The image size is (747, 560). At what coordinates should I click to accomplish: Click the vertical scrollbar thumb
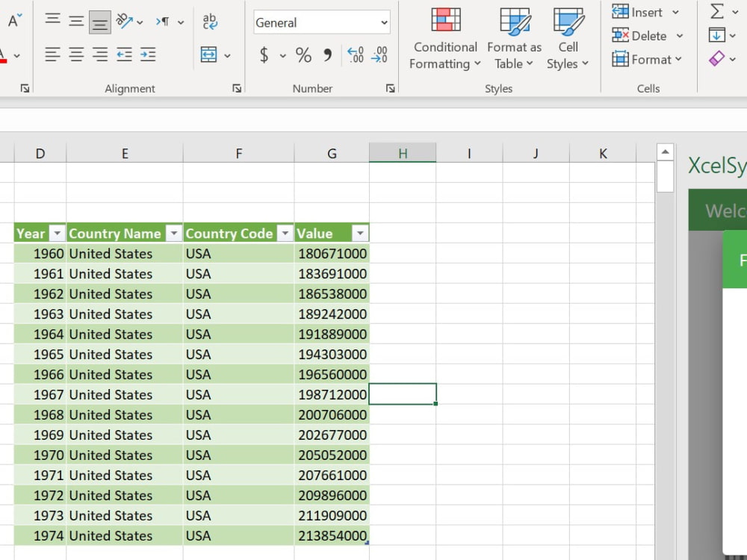pos(665,177)
